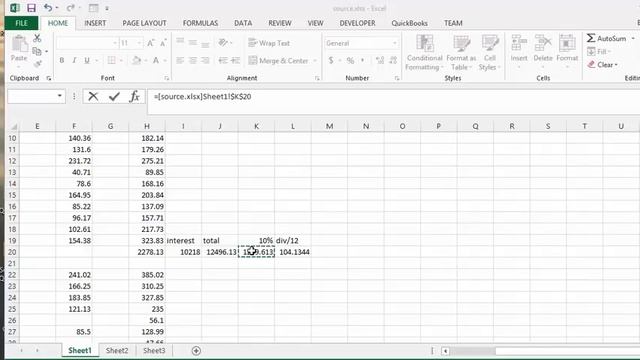This screenshot has height=360, width=640.
Task: Toggle Italic formatting
Action: point(74,60)
